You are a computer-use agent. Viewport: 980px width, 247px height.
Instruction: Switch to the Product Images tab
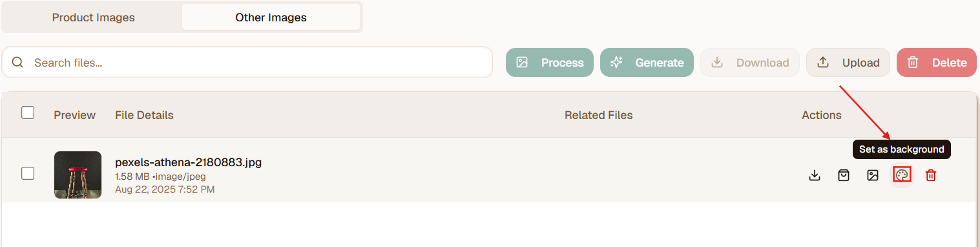93,17
